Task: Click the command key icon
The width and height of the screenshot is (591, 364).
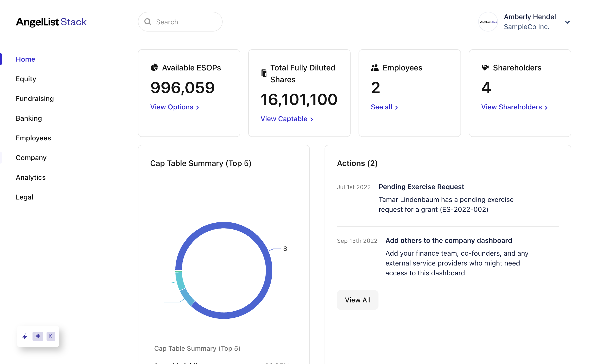Action: [38, 336]
